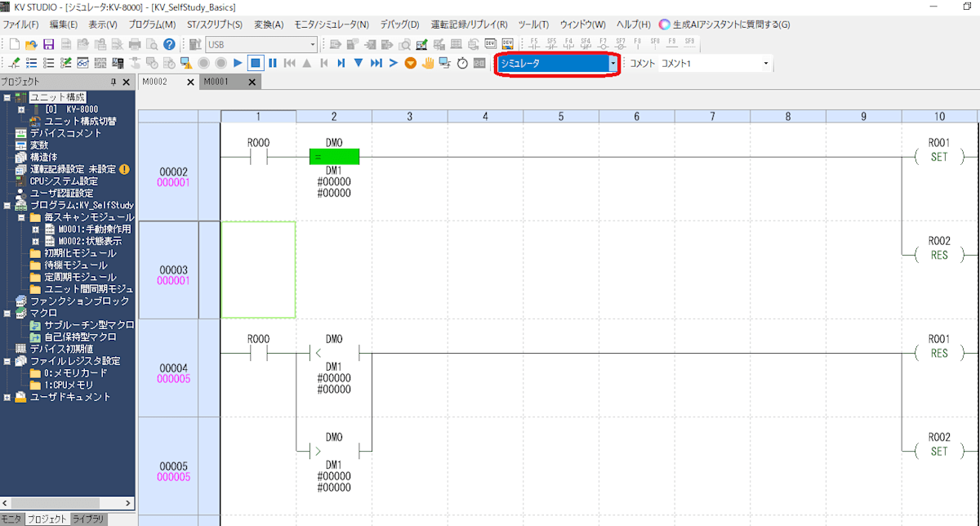Viewport: 980px width, 526px height.
Task: Select 変数 in project tree
Action: pos(39,145)
